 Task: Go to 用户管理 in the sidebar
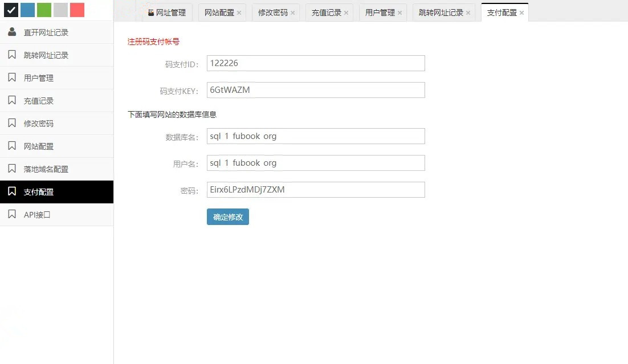[x=57, y=77]
